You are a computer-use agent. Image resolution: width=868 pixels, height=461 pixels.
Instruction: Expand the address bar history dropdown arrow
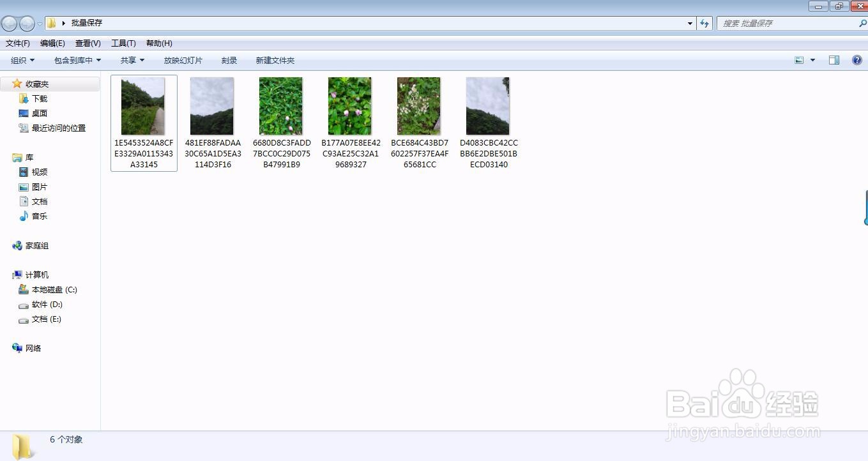[690, 24]
